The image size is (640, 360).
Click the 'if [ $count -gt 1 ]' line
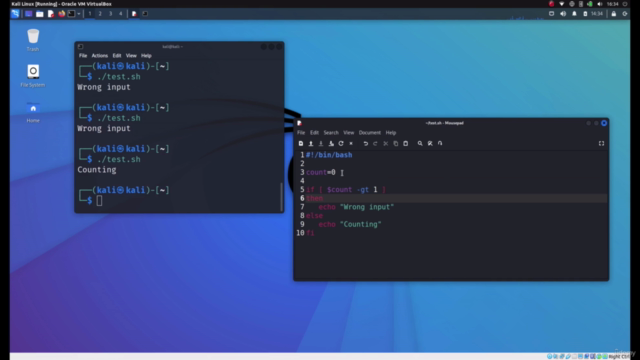[x=346, y=189]
